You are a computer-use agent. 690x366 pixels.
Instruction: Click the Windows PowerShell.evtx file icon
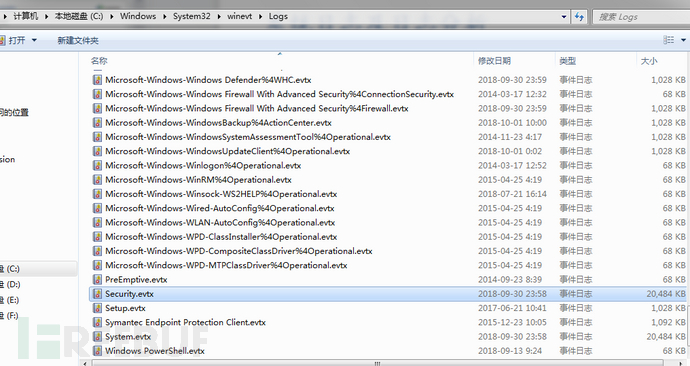click(97, 351)
